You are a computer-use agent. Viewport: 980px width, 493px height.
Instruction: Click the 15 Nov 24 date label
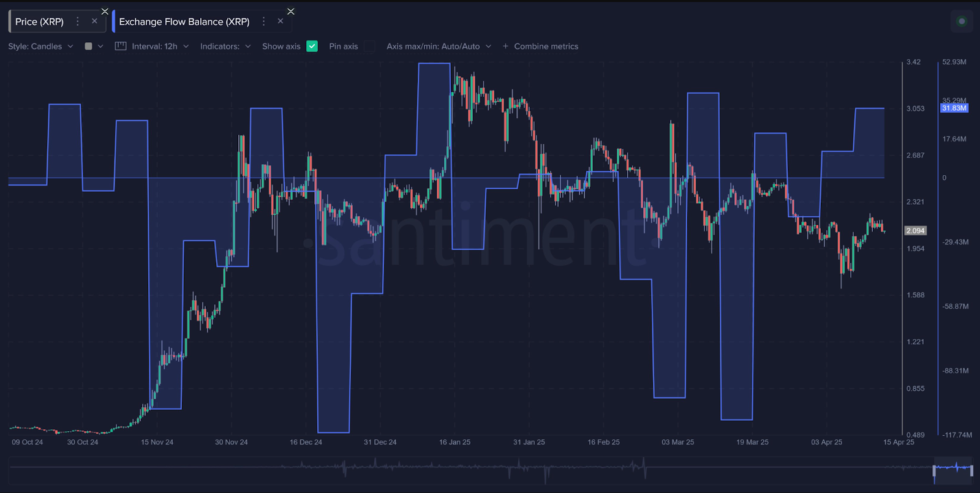click(x=157, y=442)
